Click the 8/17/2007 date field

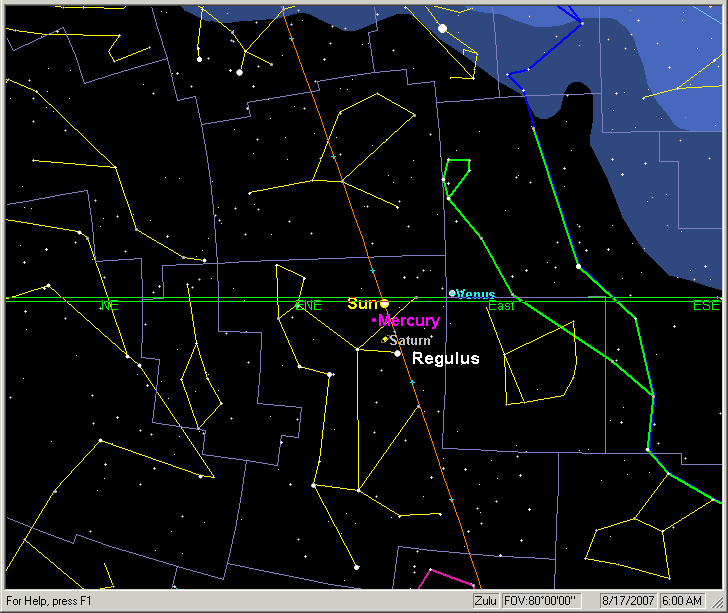(626, 601)
